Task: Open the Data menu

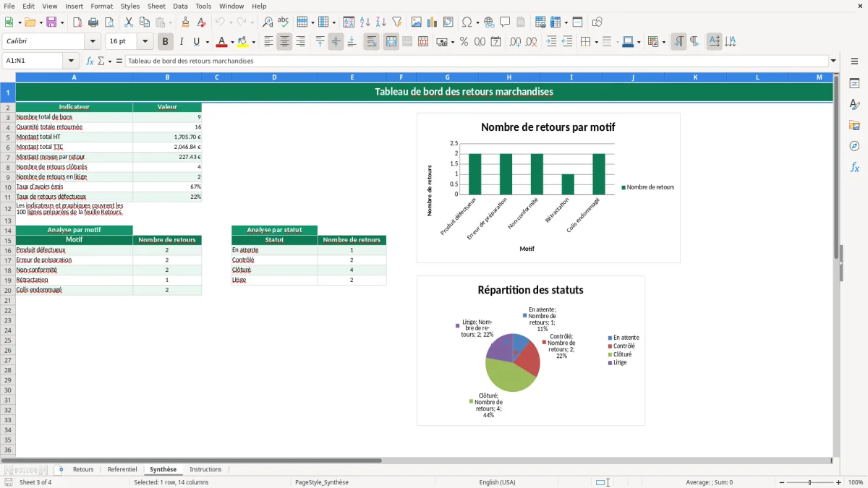Action: click(180, 6)
